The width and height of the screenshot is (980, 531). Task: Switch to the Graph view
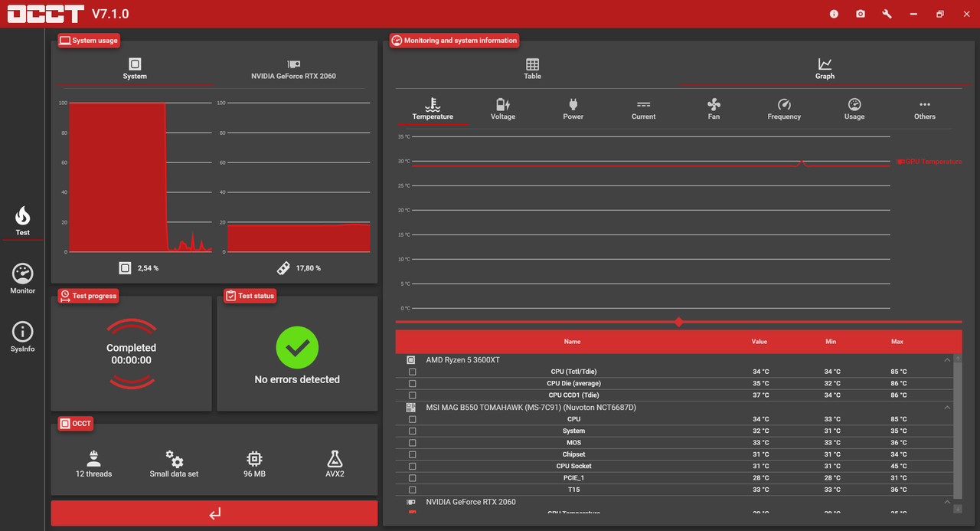[x=825, y=69]
